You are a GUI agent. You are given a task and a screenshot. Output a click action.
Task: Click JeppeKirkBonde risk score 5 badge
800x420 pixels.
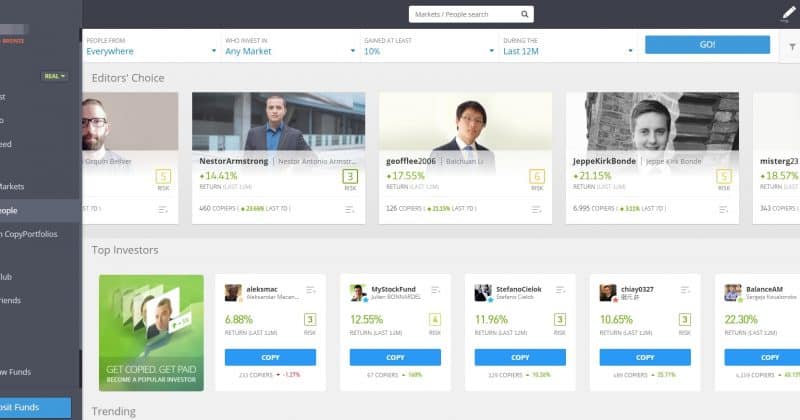pos(723,177)
